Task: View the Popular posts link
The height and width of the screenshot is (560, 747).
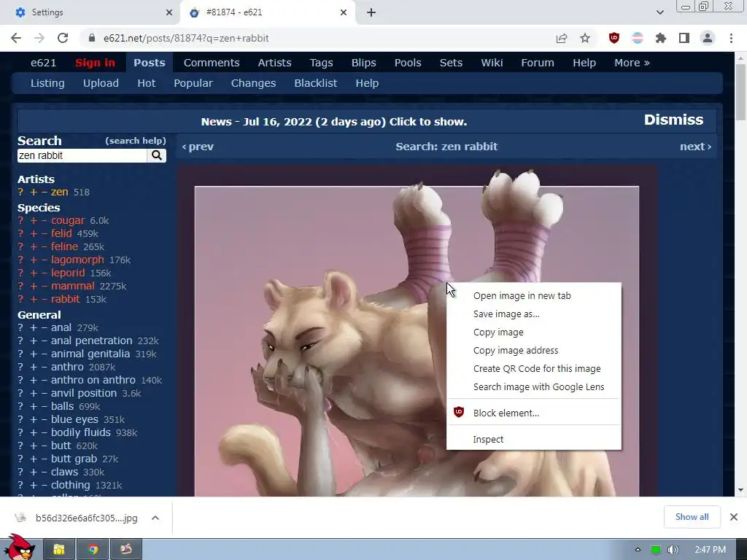Action: 193,83
